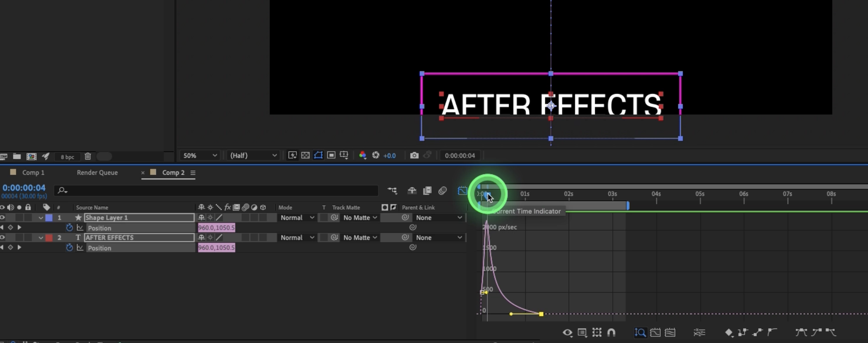Add keyframe diamond on AFTER EFFECTS Position

[x=10, y=248]
